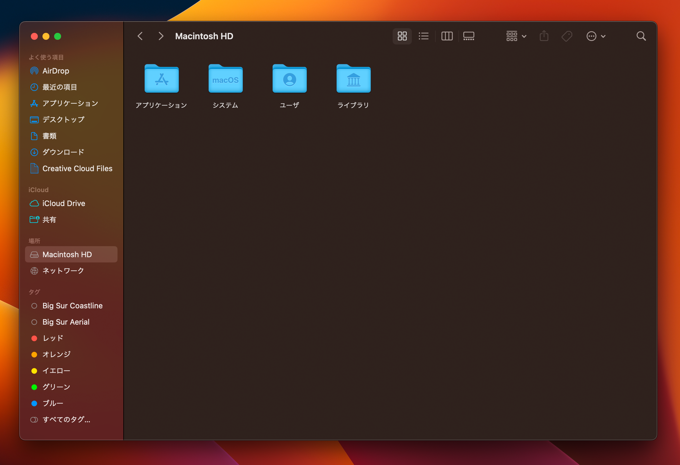Open the group-by dropdown
The height and width of the screenshot is (465, 680).
tap(516, 36)
